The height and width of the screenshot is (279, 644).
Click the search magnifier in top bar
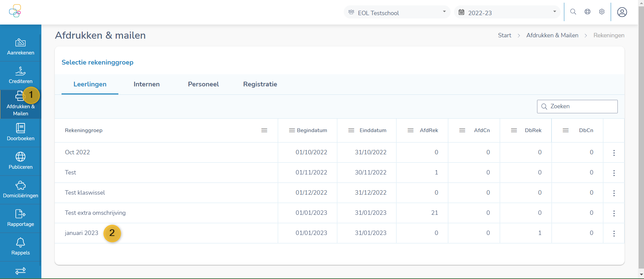coord(573,12)
